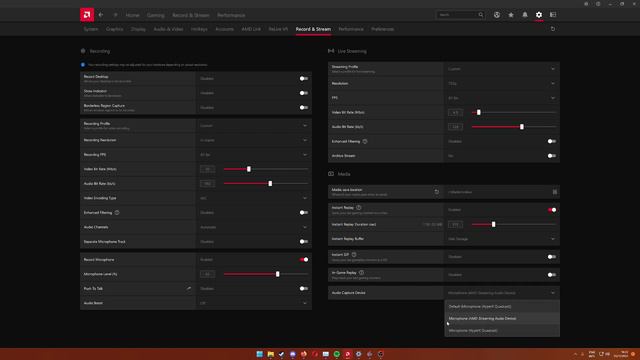This screenshot has height=360, width=640.
Task: Toggle Separate Microphone Track switch
Action: 304,242
